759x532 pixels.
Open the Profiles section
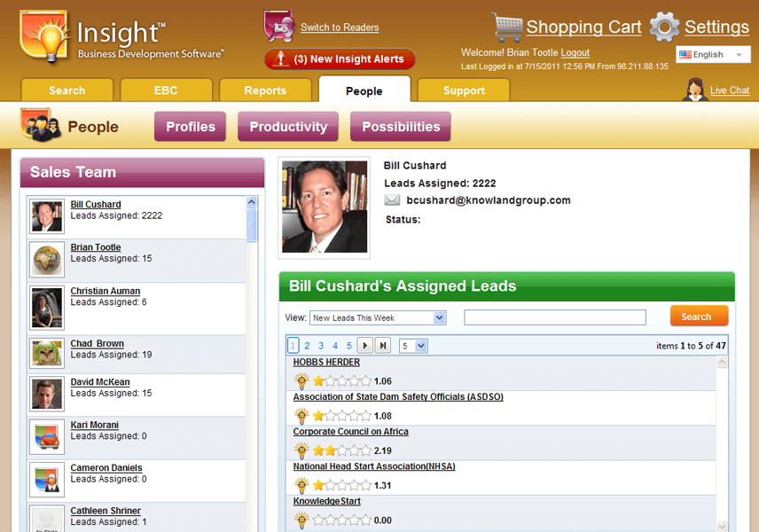pos(191,127)
